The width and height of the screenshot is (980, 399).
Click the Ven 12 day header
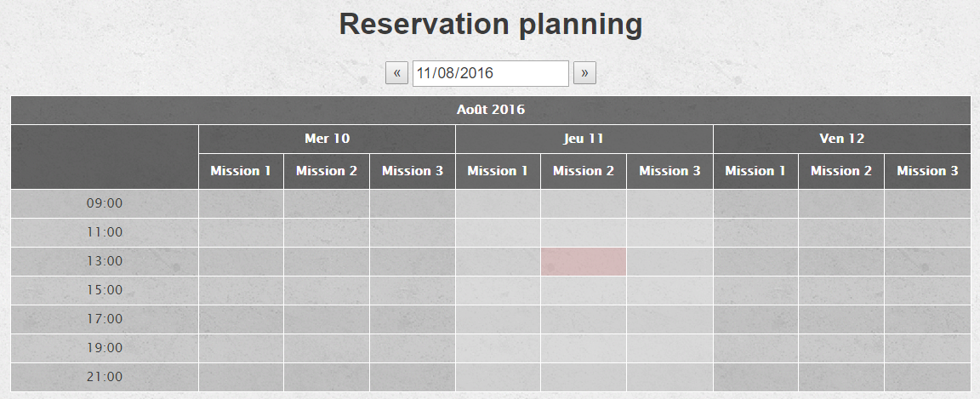841,139
